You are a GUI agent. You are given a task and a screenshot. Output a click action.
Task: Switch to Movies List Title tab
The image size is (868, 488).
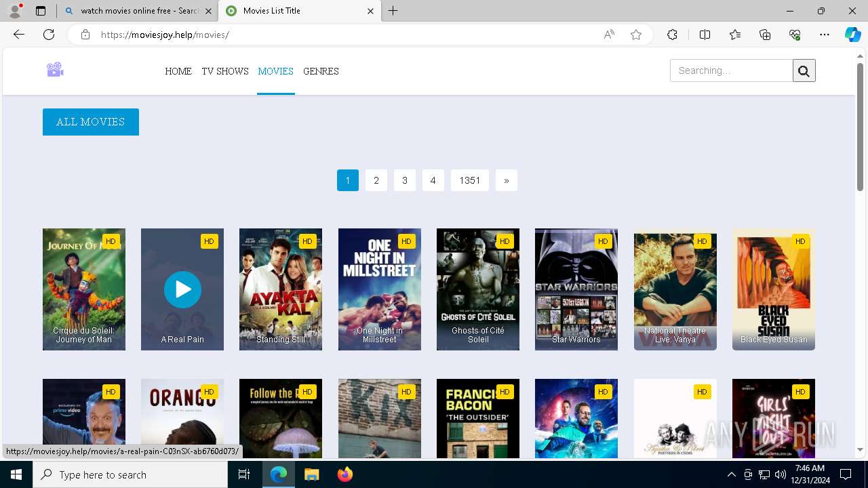(298, 11)
